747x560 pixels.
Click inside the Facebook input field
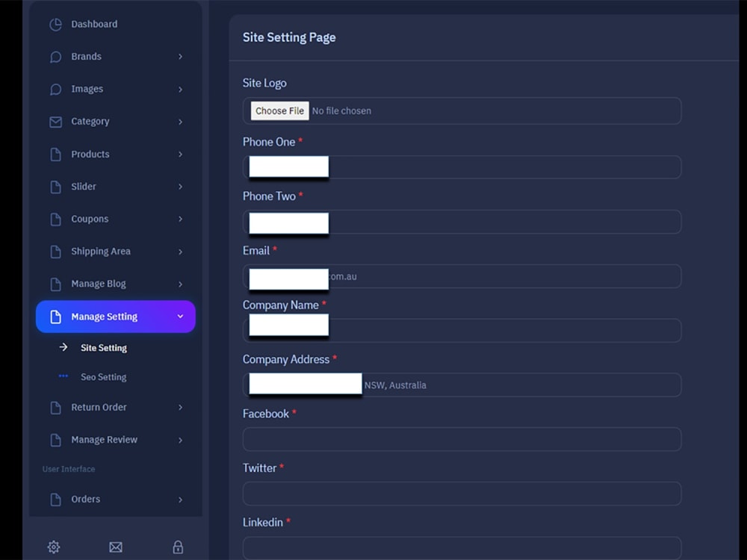click(461, 439)
